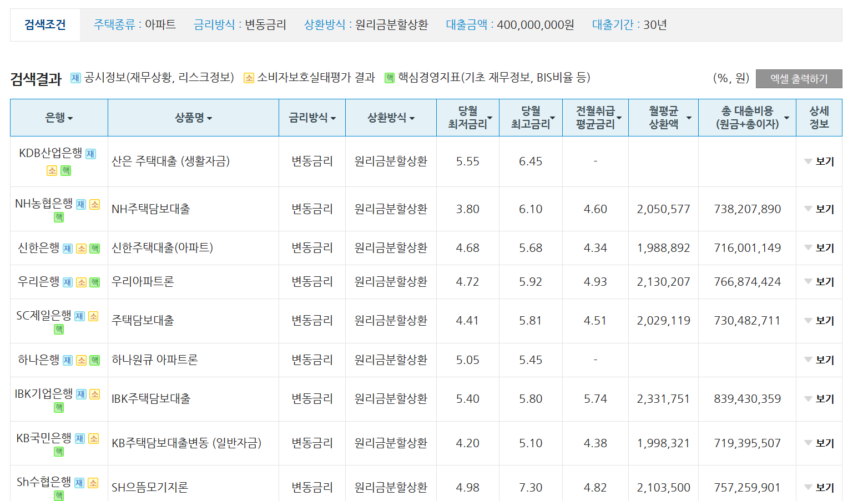The image size is (868, 501).
Task: Sort table by 금리방식 header
Action: (312, 118)
